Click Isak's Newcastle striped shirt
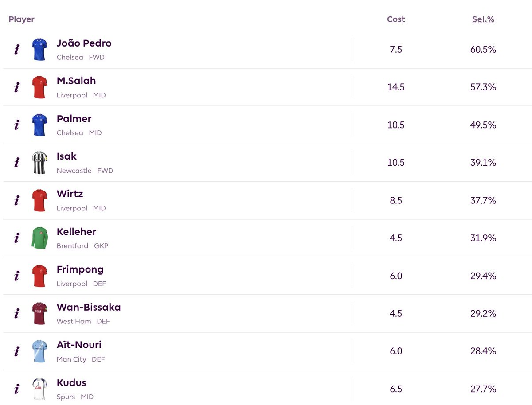 tap(39, 163)
